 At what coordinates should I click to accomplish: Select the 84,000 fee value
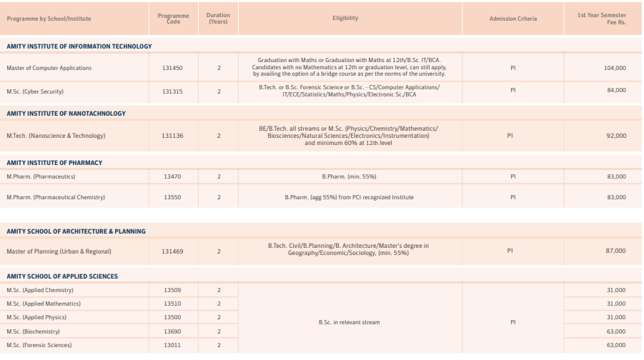tap(617, 90)
